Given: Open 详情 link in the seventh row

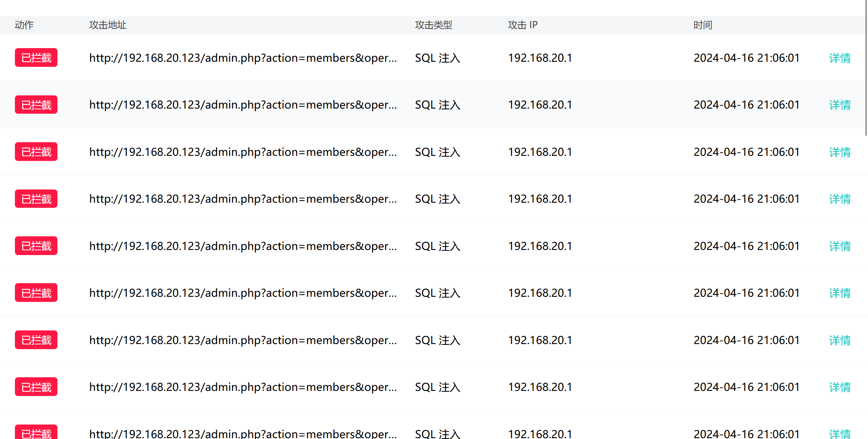Looking at the screenshot, I should point(839,340).
